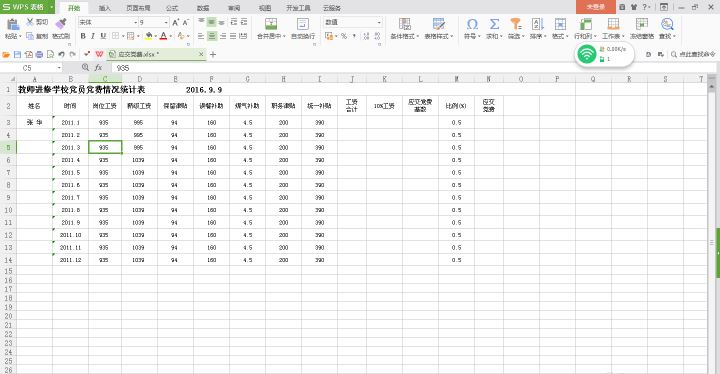Click the Print quick-access icon

coord(39,54)
